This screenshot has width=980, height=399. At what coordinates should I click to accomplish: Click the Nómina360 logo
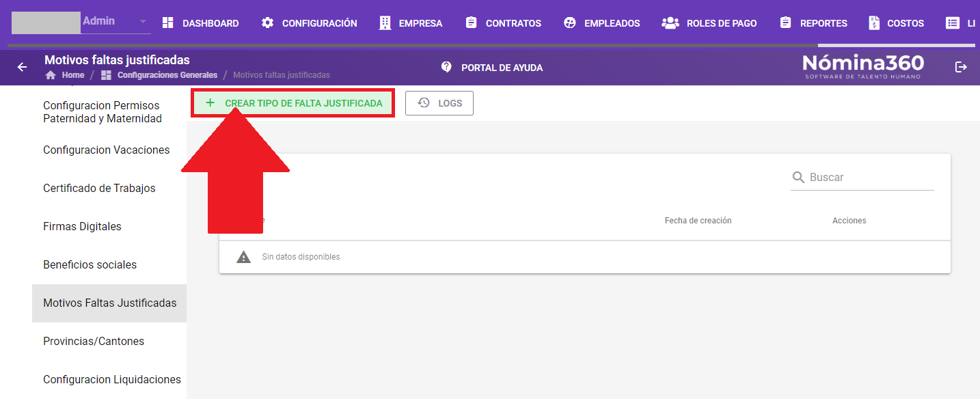click(x=863, y=66)
